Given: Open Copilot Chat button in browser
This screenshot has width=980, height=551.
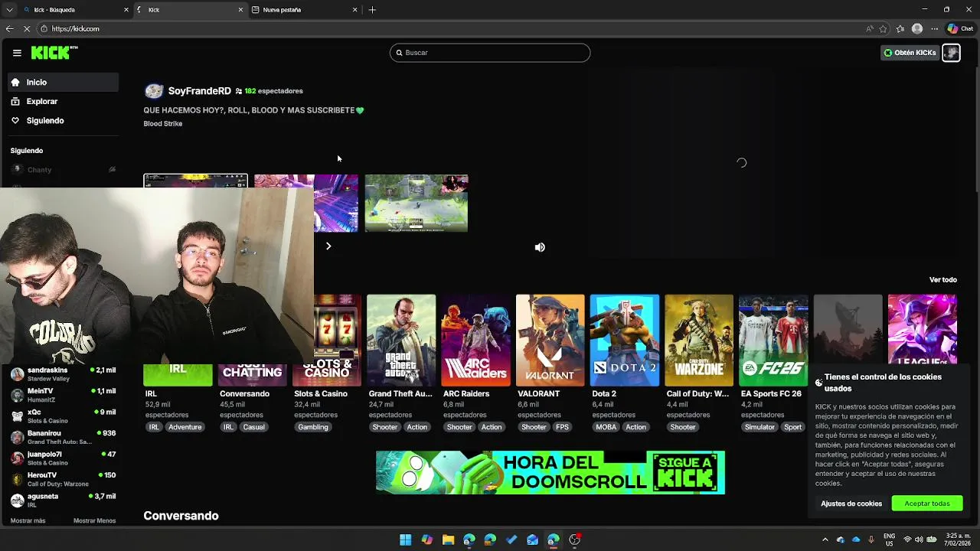Looking at the screenshot, I should 960,28.
